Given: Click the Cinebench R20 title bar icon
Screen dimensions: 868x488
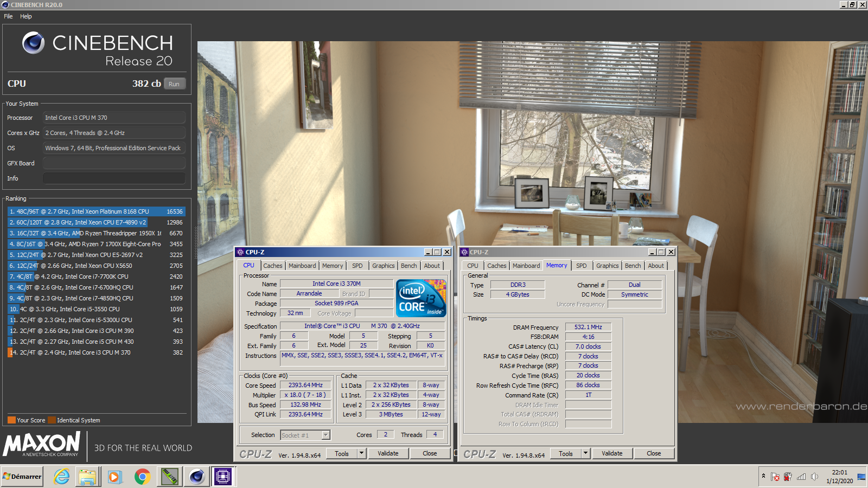Looking at the screenshot, I should 5,4.
